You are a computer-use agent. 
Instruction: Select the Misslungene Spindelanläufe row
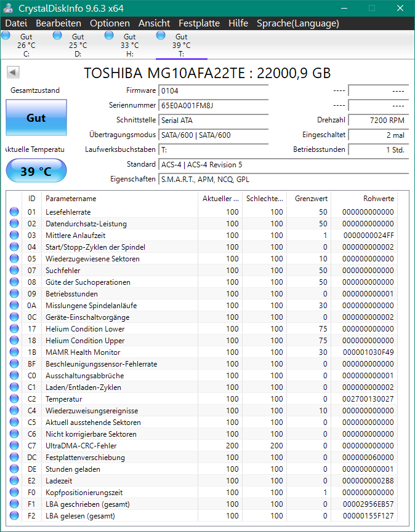(202, 305)
